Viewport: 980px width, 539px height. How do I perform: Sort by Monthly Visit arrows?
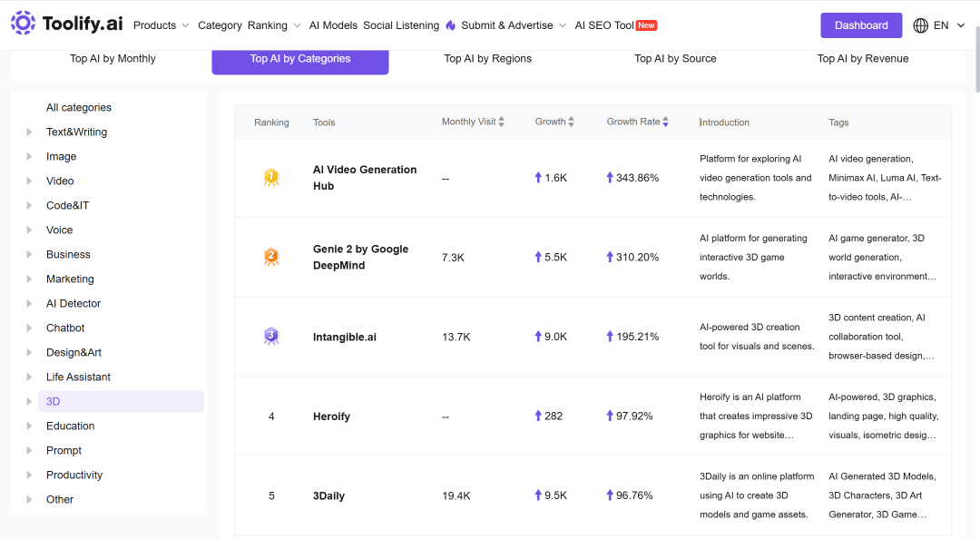coord(501,122)
